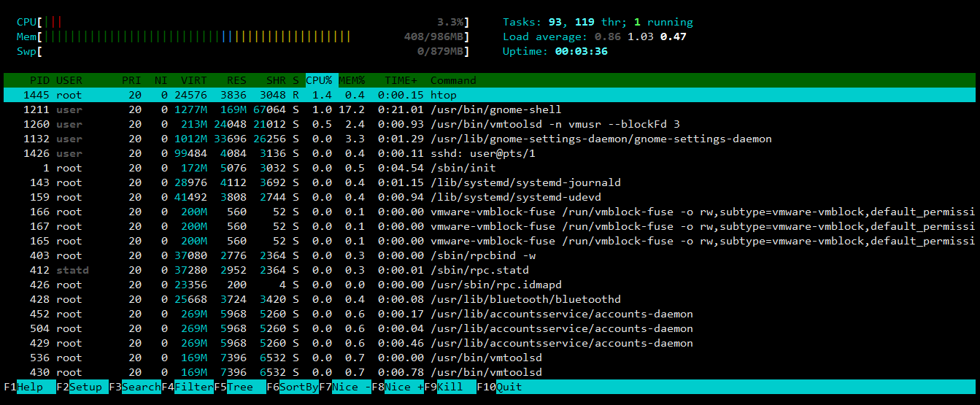Sort processes by VIRT column
The height and width of the screenshot is (405, 980).
coord(194,80)
